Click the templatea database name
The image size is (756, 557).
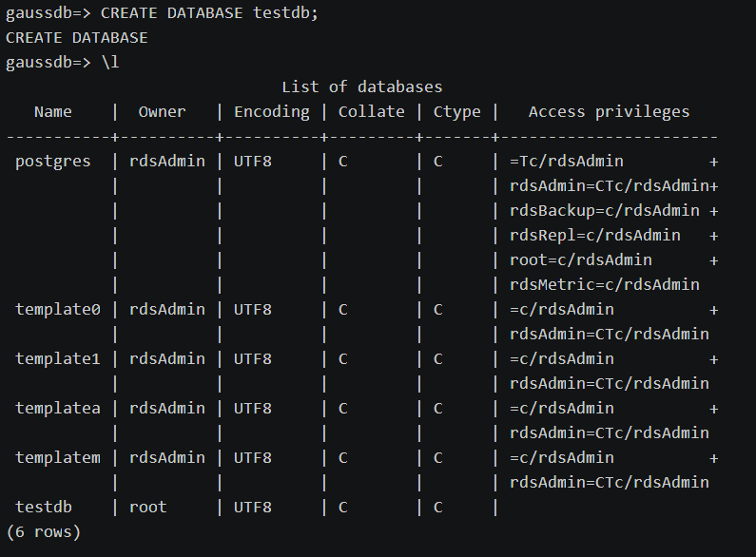click(58, 408)
